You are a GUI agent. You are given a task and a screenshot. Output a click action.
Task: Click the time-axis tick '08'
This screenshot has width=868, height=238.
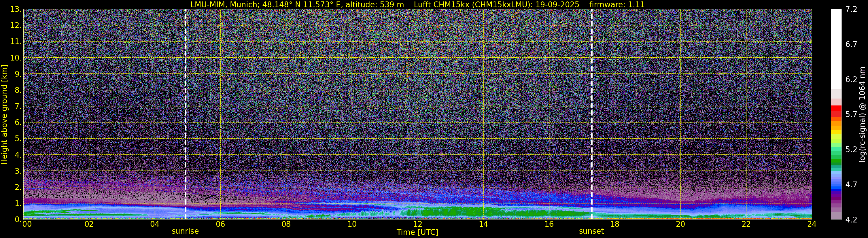(286, 224)
